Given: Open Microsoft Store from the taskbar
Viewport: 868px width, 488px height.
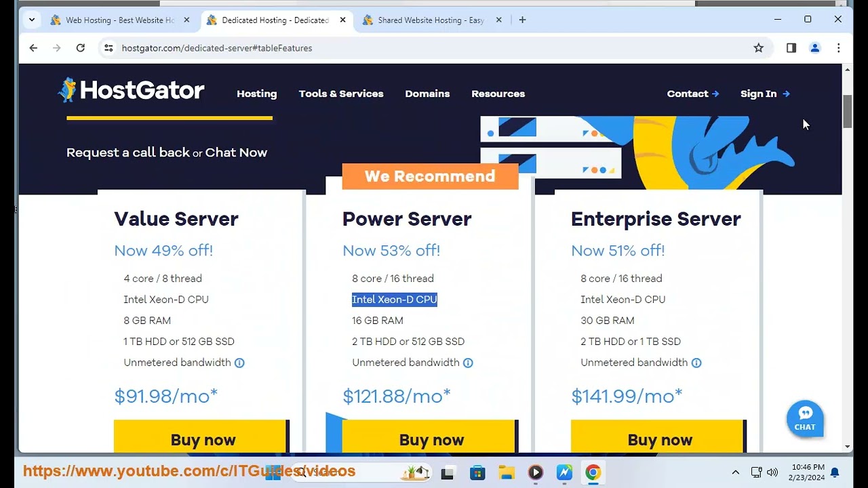Looking at the screenshot, I should pyautogui.click(x=477, y=472).
